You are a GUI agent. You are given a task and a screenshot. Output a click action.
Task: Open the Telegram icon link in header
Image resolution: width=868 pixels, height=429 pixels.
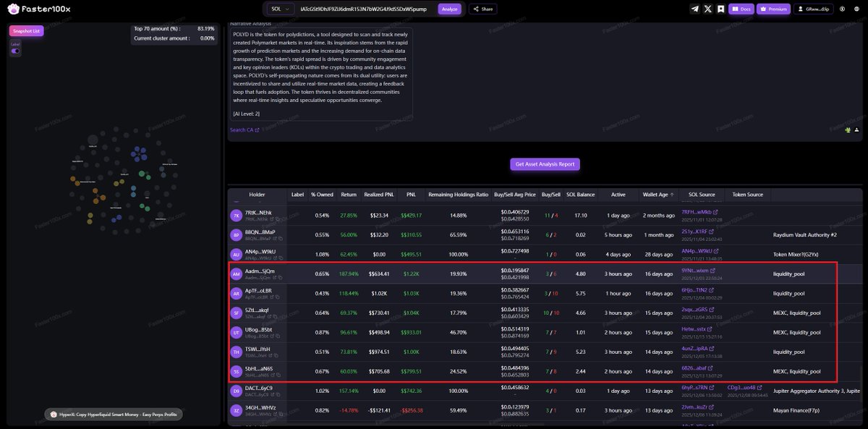[695, 9]
